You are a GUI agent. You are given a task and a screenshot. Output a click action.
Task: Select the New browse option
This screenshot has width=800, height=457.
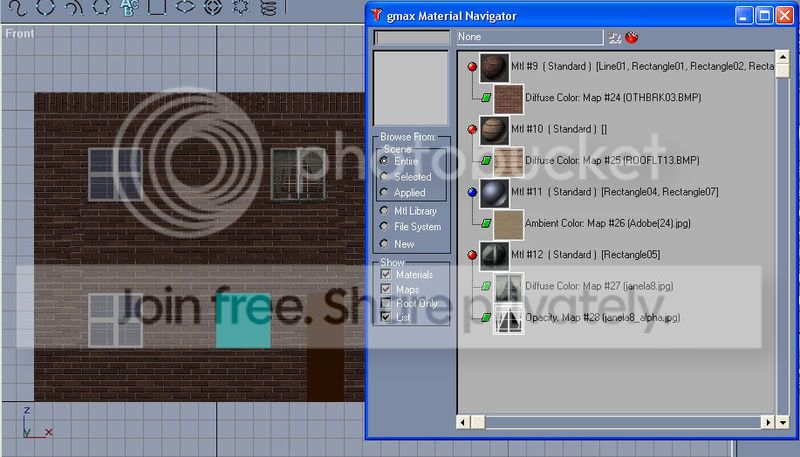(384, 244)
